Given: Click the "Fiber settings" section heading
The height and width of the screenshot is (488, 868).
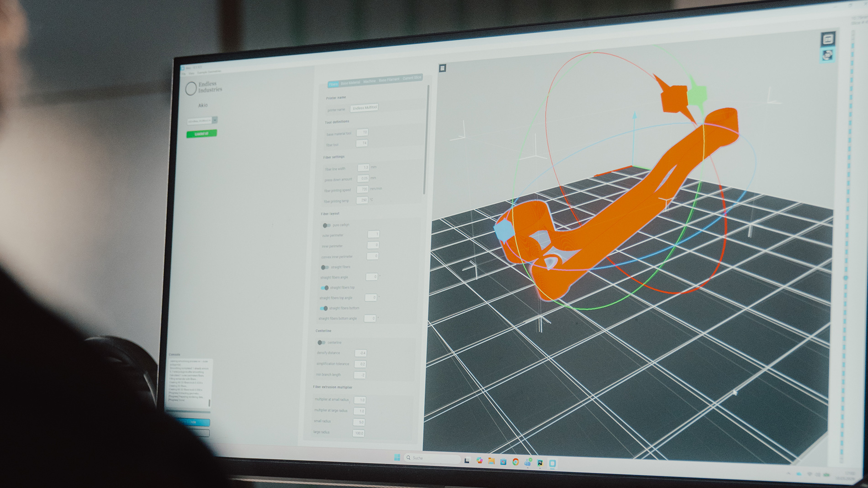Looking at the screenshot, I should (334, 157).
